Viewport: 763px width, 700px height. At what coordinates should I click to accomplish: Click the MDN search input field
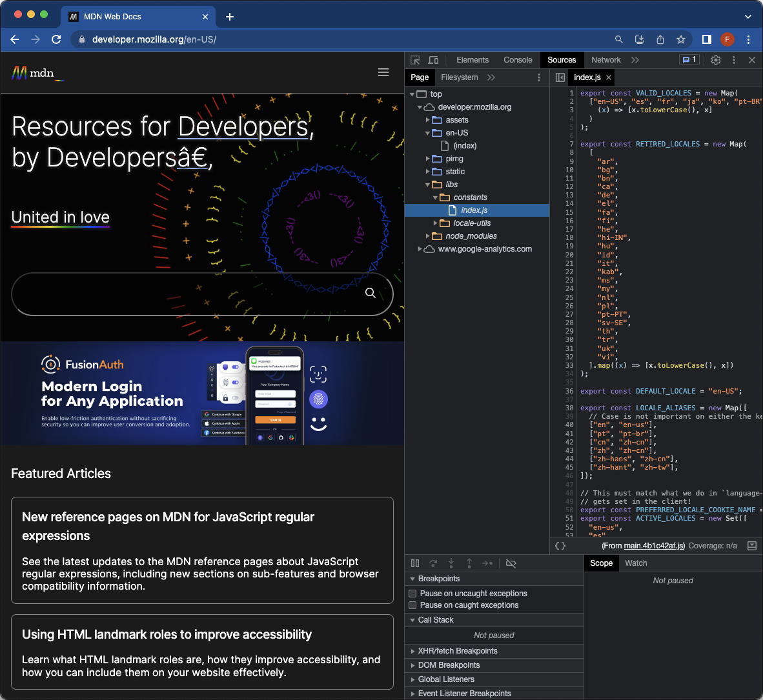pos(187,294)
